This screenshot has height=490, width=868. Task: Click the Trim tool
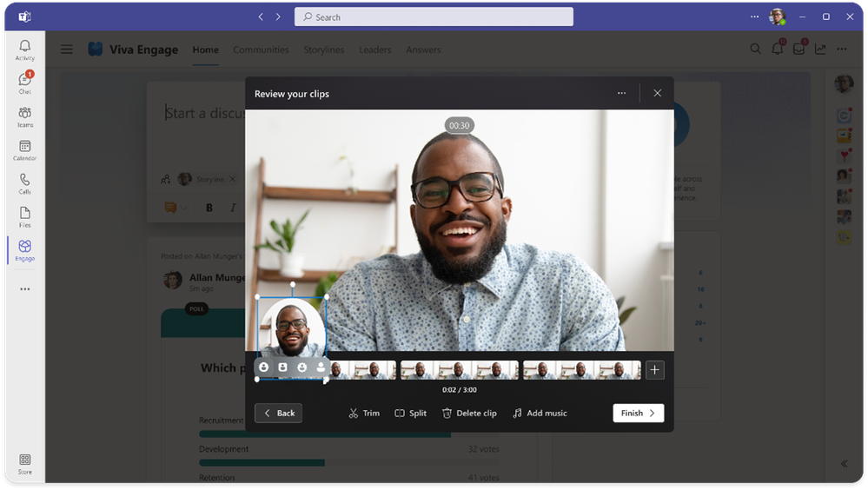tap(364, 413)
